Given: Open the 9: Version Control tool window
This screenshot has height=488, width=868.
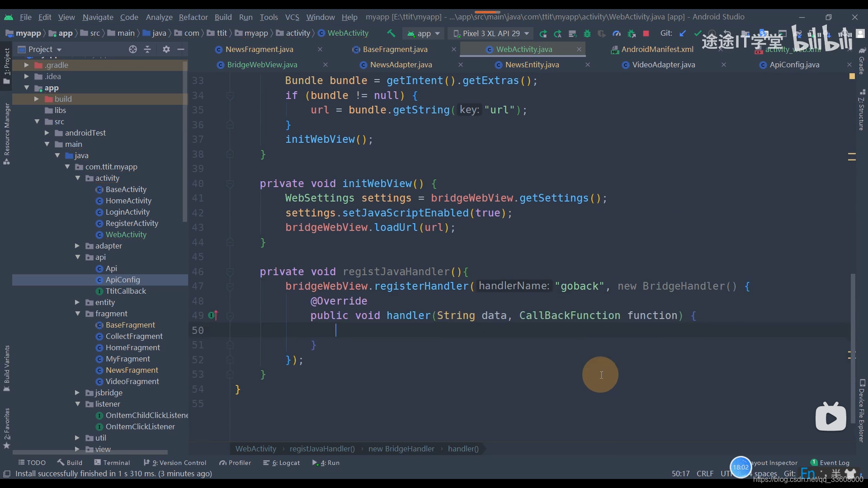Looking at the screenshot, I should (175, 463).
